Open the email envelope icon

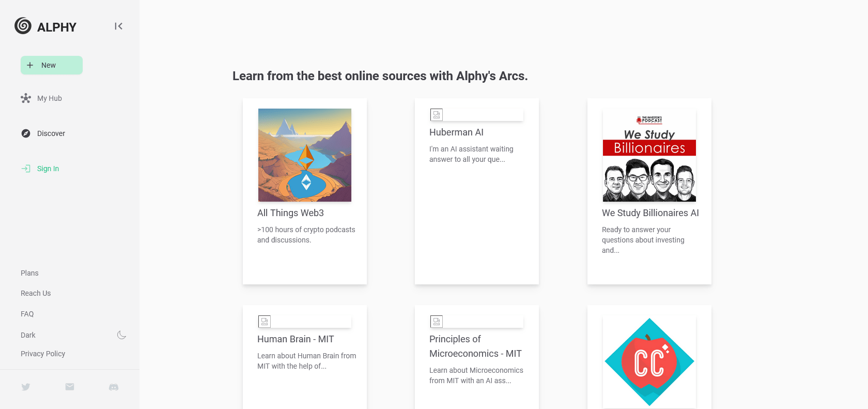click(x=70, y=387)
